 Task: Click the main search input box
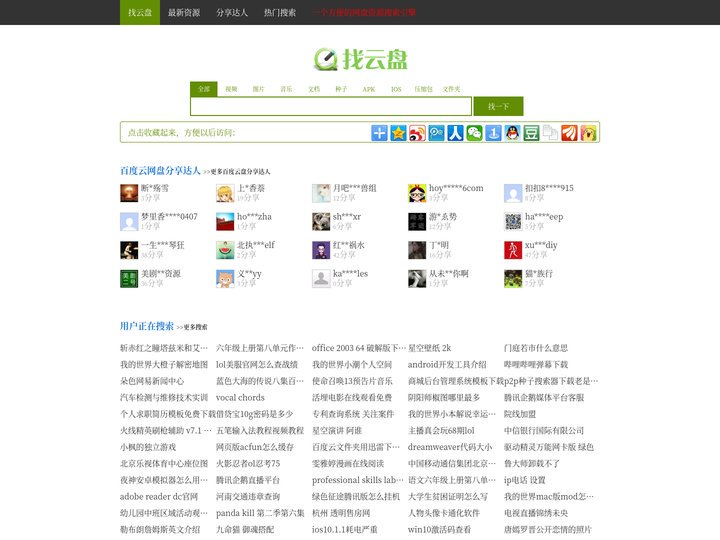(331, 106)
